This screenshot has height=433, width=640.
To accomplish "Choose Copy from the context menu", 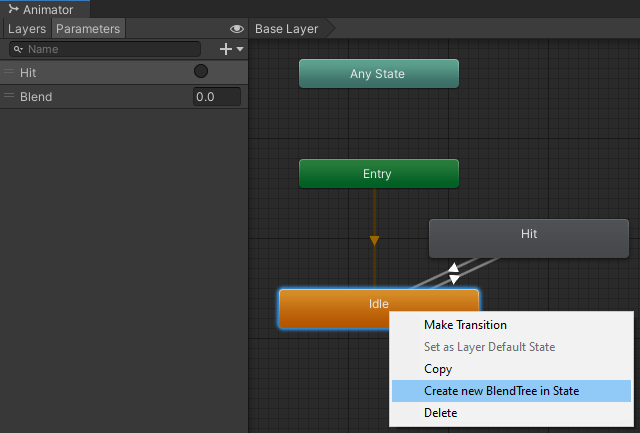I will click(438, 369).
